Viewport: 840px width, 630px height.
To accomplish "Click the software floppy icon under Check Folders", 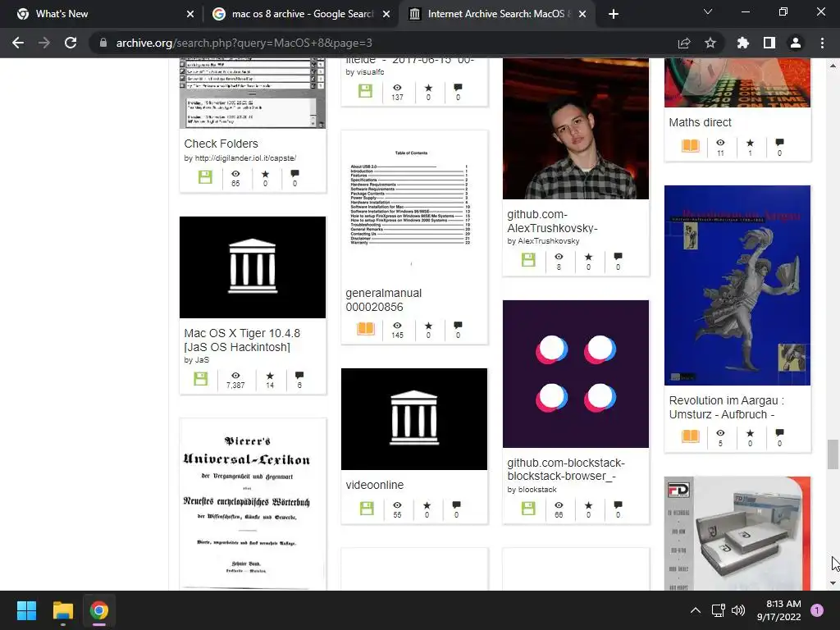I will point(205,177).
